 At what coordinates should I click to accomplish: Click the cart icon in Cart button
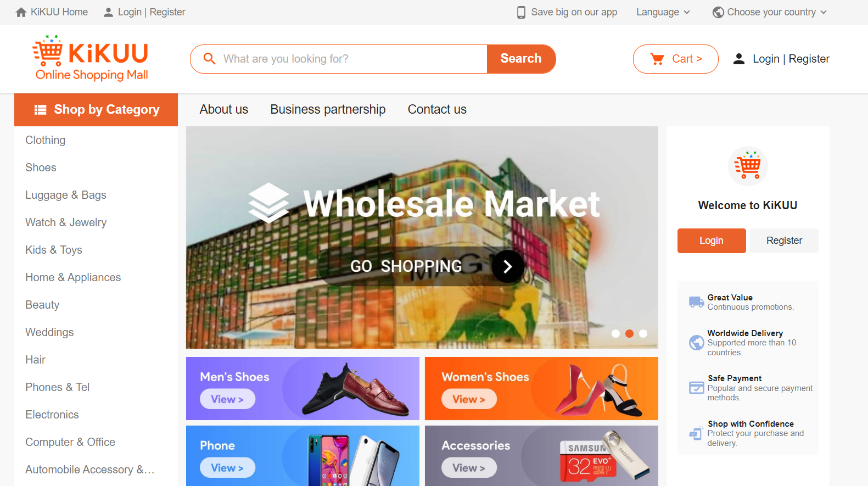(x=657, y=59)
